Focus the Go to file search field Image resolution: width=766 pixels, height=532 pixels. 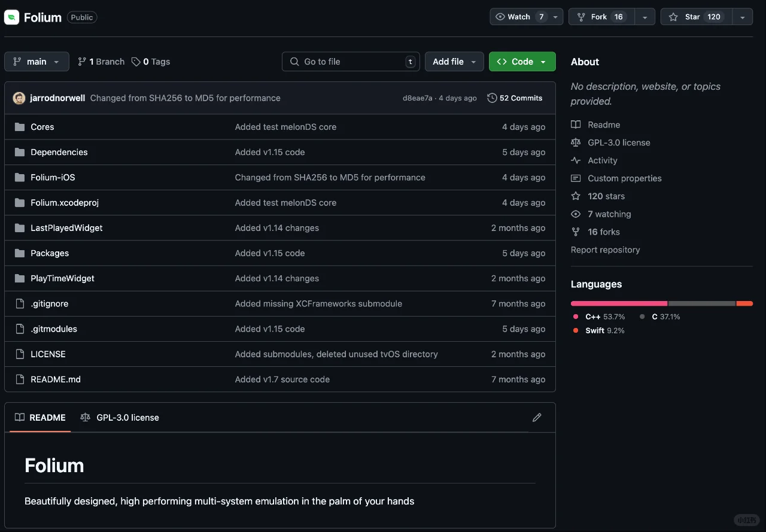(351, 62)
